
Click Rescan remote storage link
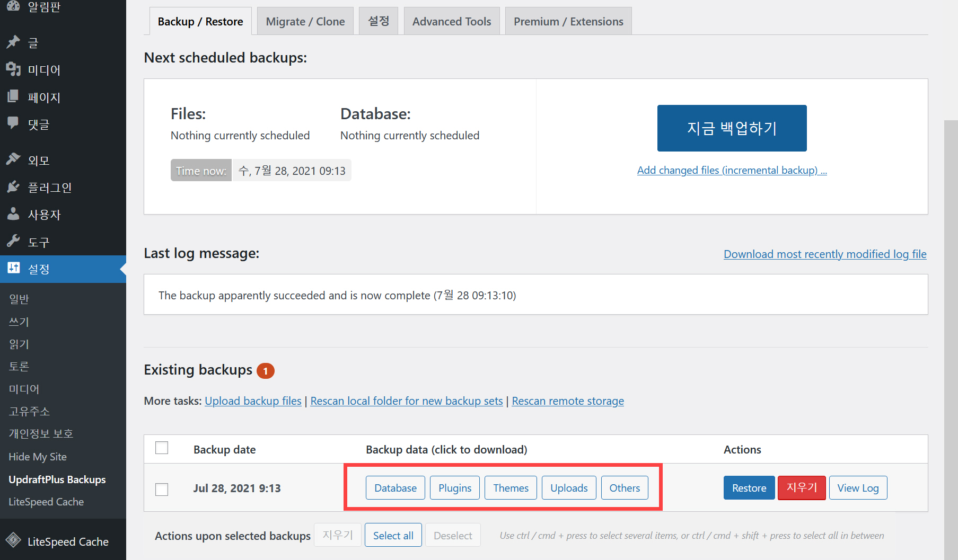[567, 401]
